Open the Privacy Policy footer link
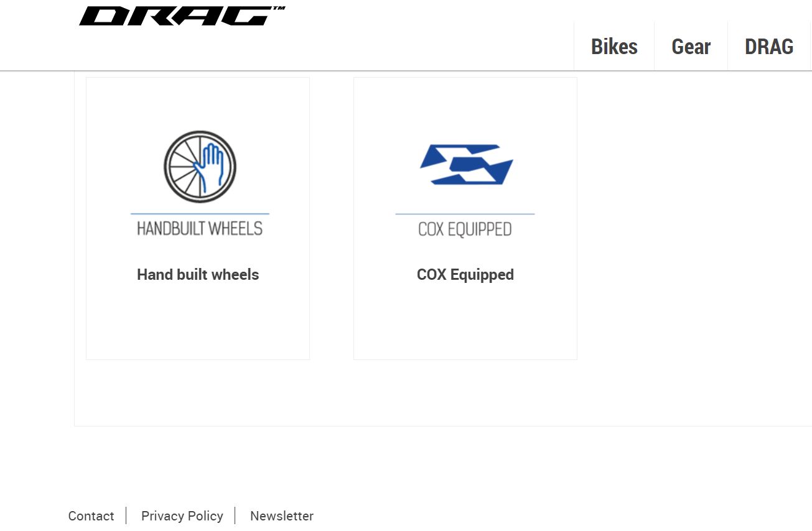Image resolution: width=812 pixels, height=531 pixels. pyautogui.click(x=182, y=516)
